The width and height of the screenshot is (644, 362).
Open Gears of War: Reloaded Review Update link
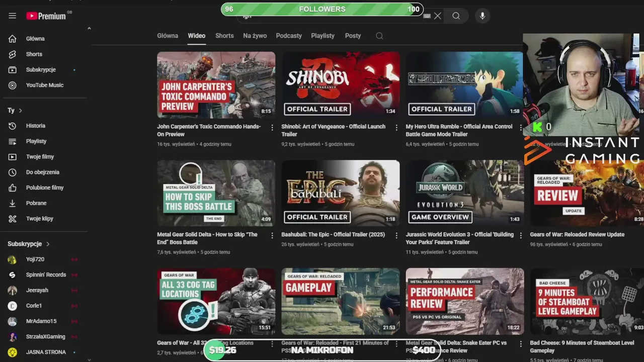coord(577,235)
